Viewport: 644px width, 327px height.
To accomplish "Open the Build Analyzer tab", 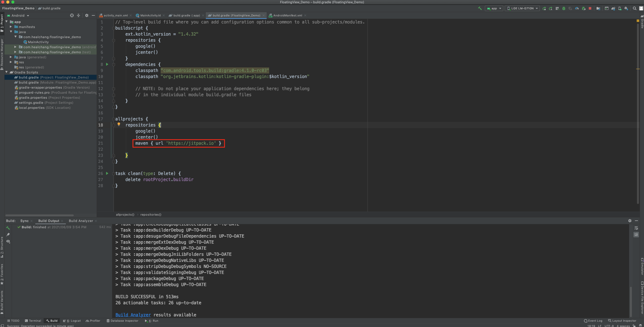I will point(81,221).
